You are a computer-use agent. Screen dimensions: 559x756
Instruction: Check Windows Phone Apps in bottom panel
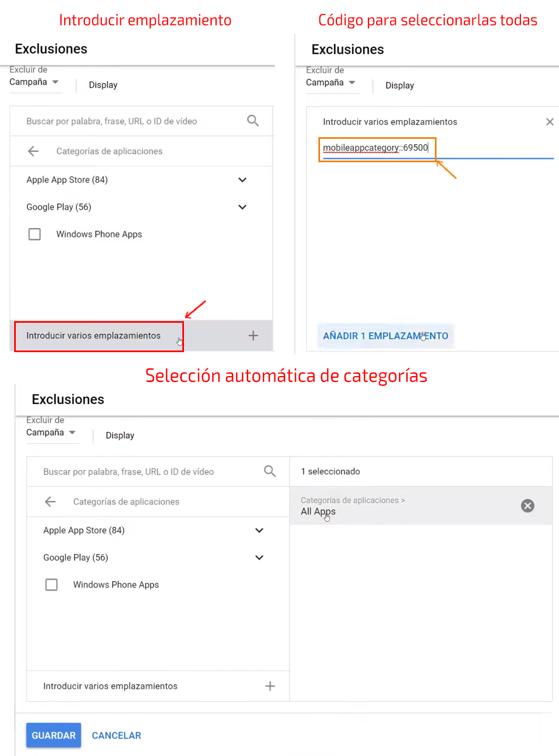tap(52, 585)
